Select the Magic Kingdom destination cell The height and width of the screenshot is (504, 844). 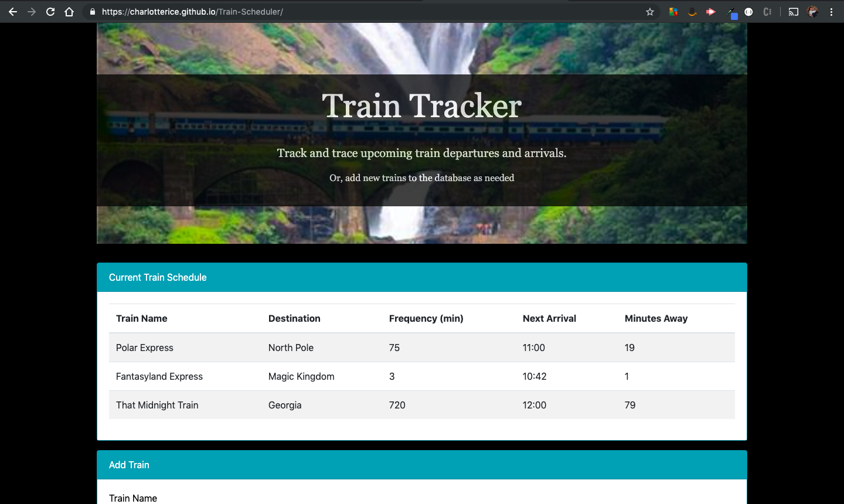pos(301,376)
